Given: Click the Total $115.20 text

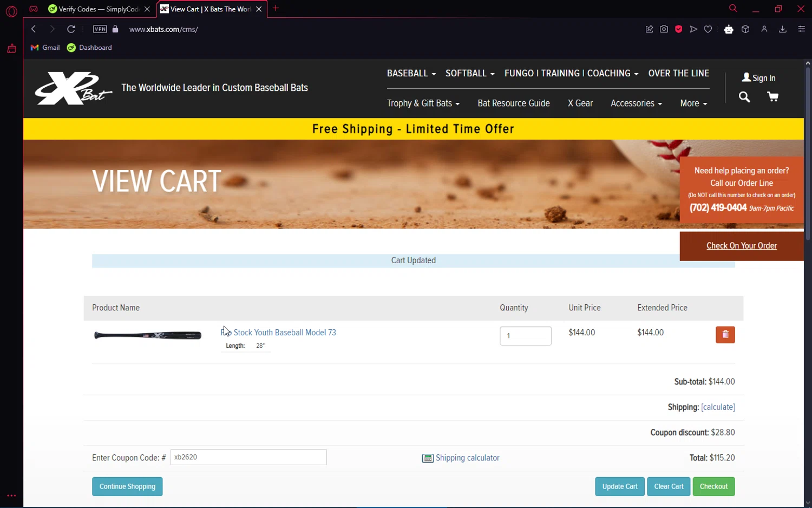Looking at the screenshot, I should 712,458.
